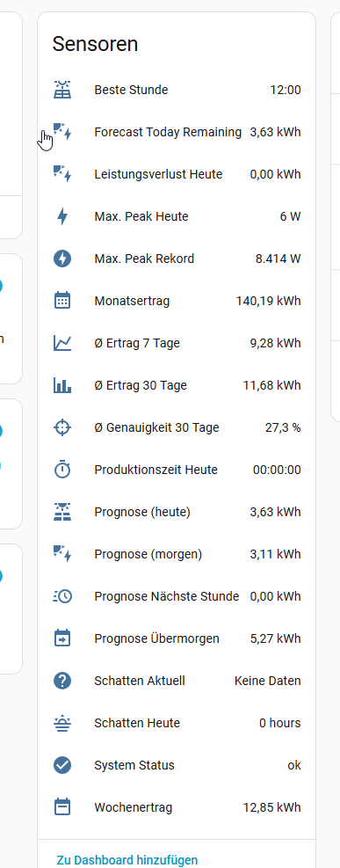Click the stopwatch icon for Produktionszeit Heute
The width and height of the screenshot is (340, 868).
[62, 470]
